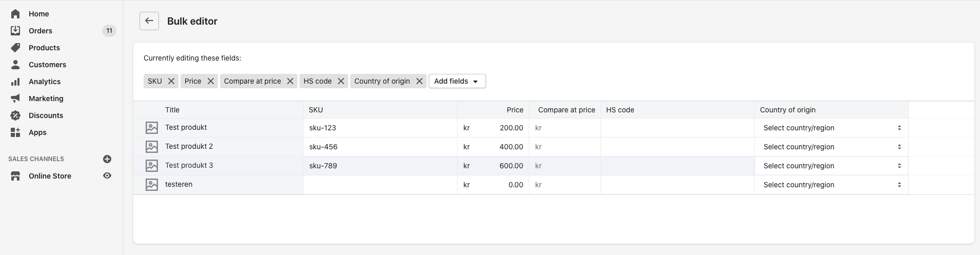
Task: Click the Test produkt image thumbnail
Action: 152,128
